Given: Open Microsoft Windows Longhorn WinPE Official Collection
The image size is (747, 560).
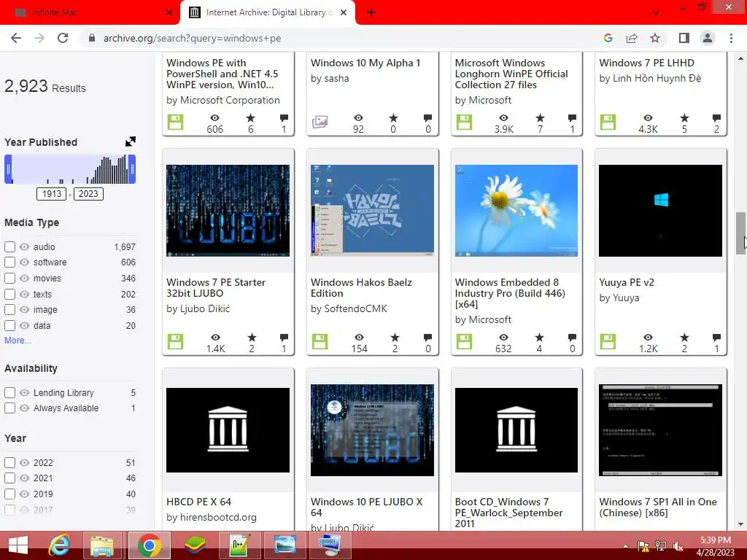Looking at the screenshot, I should (511, 74).
